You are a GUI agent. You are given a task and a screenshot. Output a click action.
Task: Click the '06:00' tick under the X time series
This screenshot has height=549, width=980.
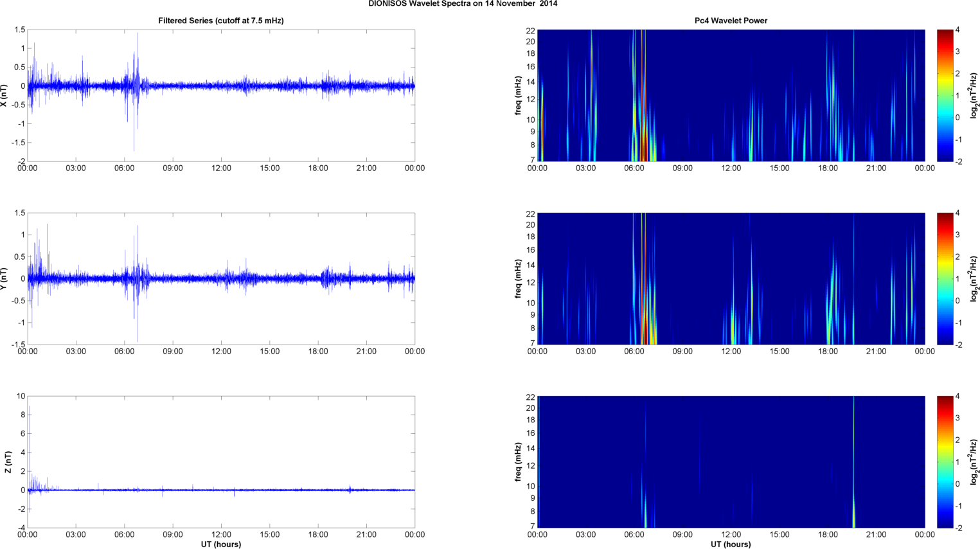(x=124, y=168)
